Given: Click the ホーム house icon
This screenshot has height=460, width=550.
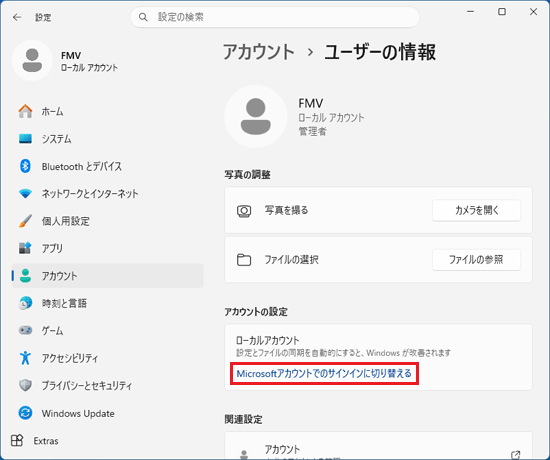Looking at the screenshot, I should point(25,111).
